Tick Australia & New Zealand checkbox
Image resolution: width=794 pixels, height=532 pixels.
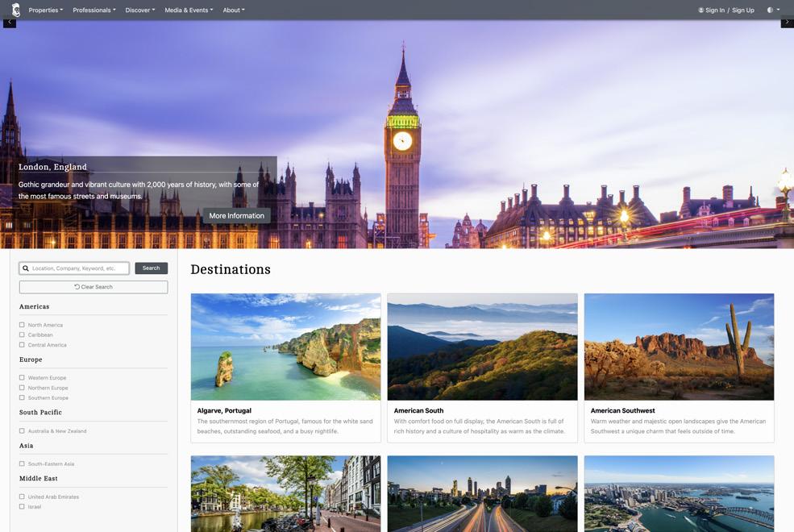(22, 430)
